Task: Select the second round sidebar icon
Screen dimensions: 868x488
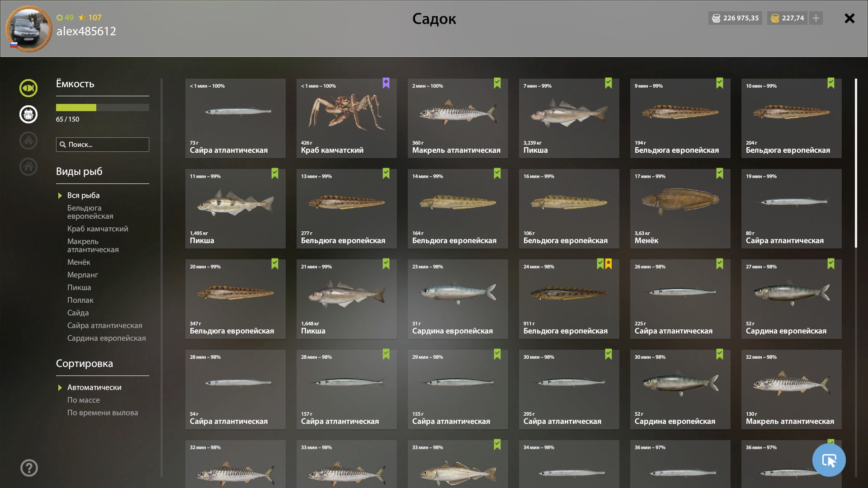Action: point(28,114)
